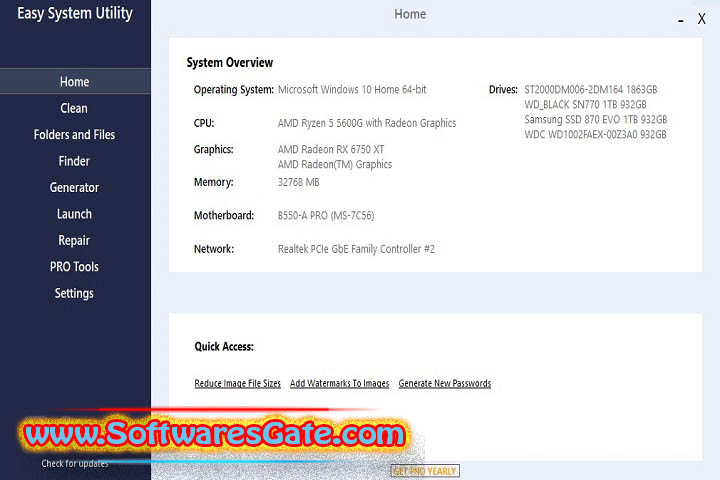Viewport: 720px width, 480px height.
Task: Go to Folders and Files
Action: coord(74,135)
